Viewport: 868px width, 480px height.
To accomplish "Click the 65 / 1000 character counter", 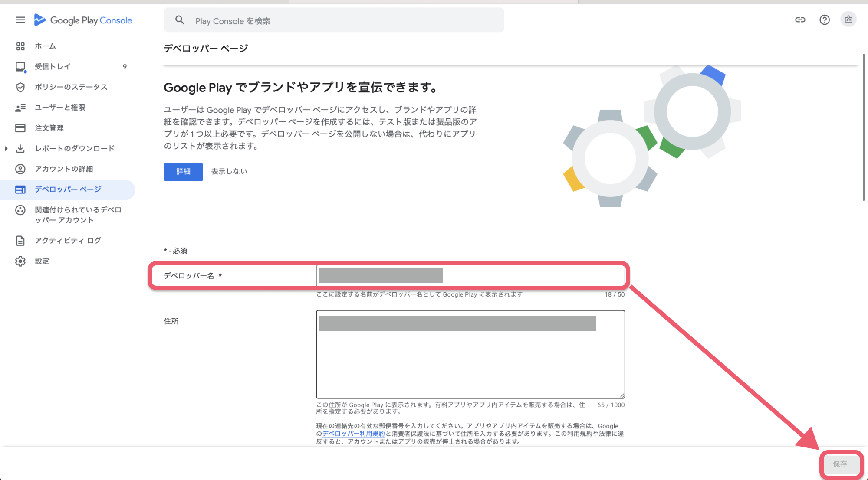I will click(611, 405).
